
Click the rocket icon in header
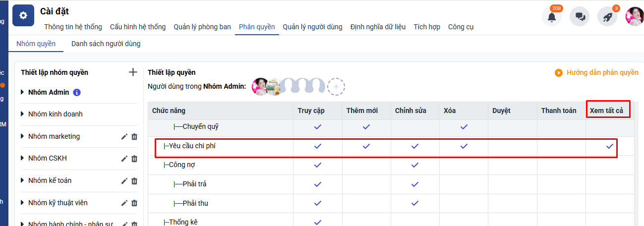point(607,17)
